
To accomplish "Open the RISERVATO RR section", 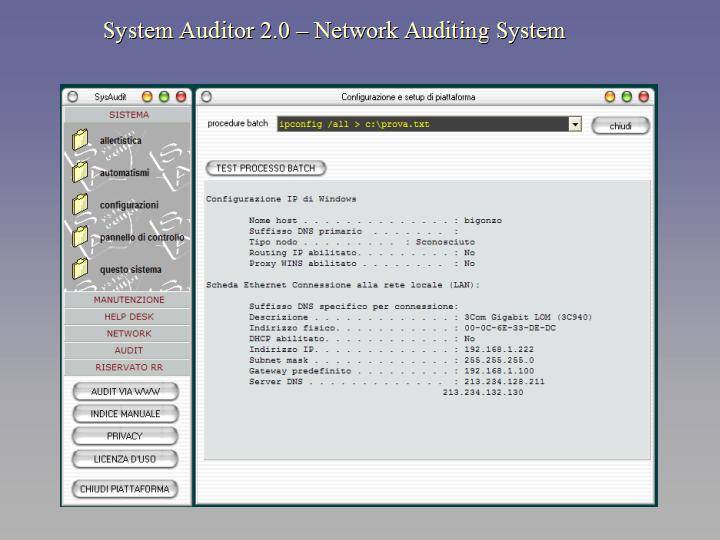I will pos(128,368).
